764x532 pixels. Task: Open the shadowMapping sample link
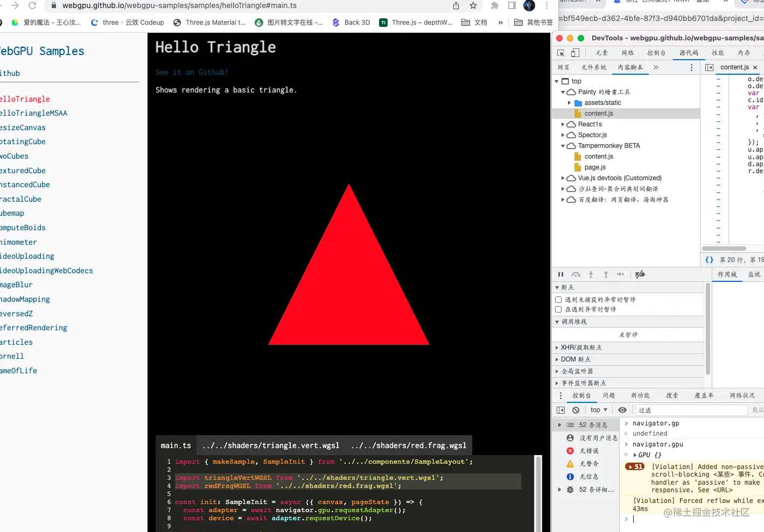pos(25,299)
